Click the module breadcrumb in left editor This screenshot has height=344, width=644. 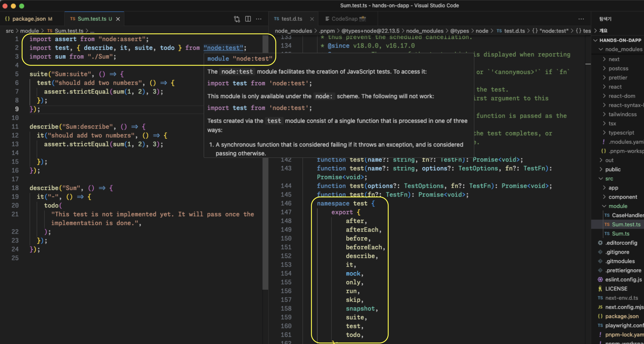click(29, 31)
